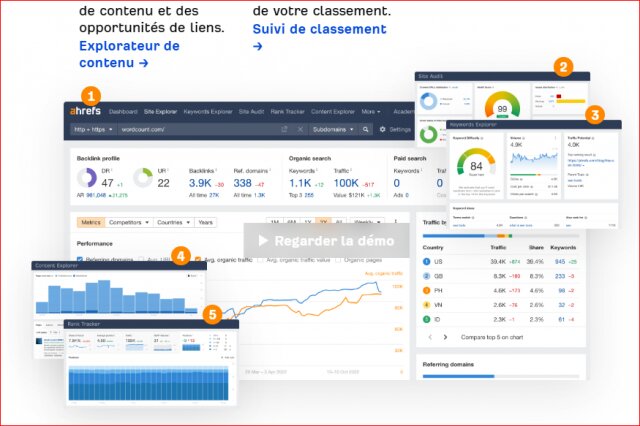Follow the Explorateur de contenu link

click(x=129, y=54)
